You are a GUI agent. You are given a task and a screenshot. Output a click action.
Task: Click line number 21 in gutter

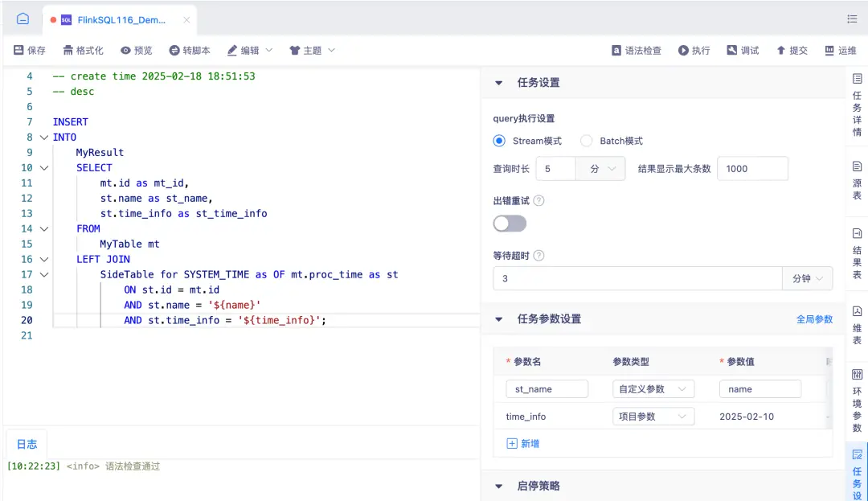click(x=27, y=335)
